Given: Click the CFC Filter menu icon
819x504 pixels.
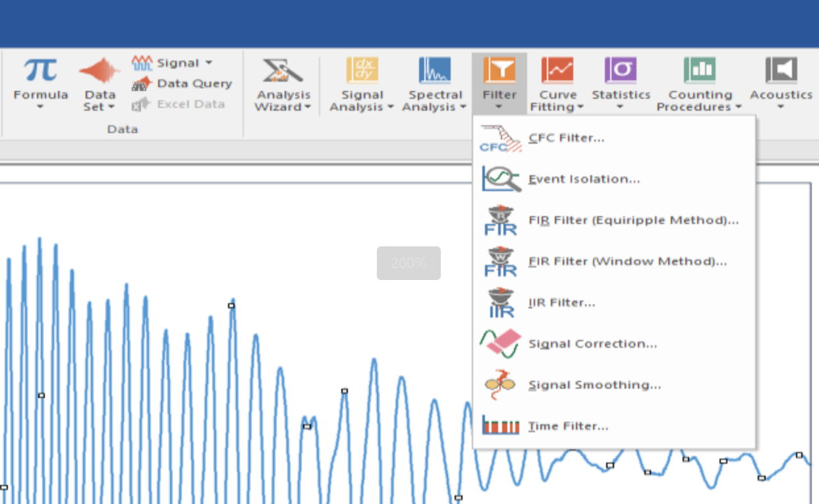Looking at the screenshot, I should click(x=501, y=138).
